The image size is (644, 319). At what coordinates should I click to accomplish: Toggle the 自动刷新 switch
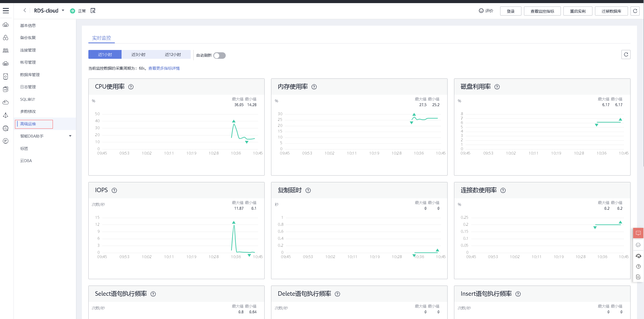point(219,55)
